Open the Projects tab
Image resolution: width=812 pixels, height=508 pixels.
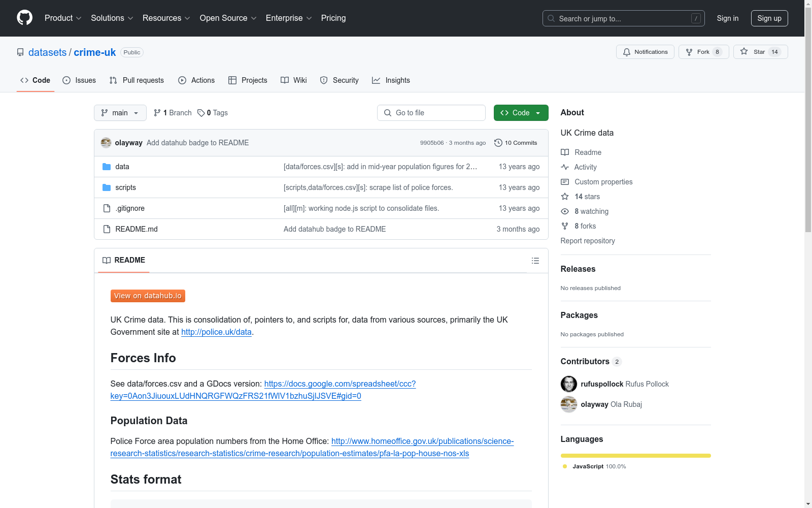[x=248, y=80]
